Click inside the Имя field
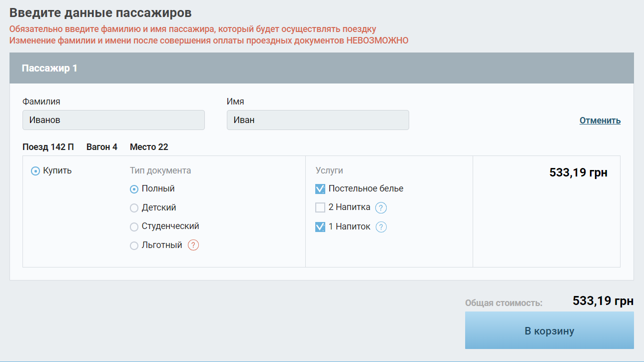 point(318,119)
